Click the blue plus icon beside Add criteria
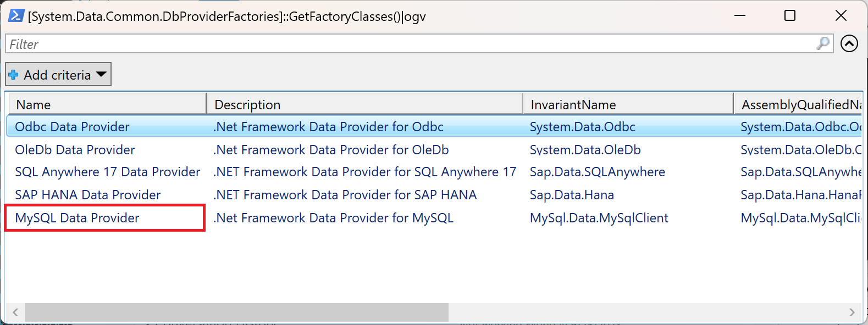The width and height of the screenshot is (868, 325). [14, 75]
